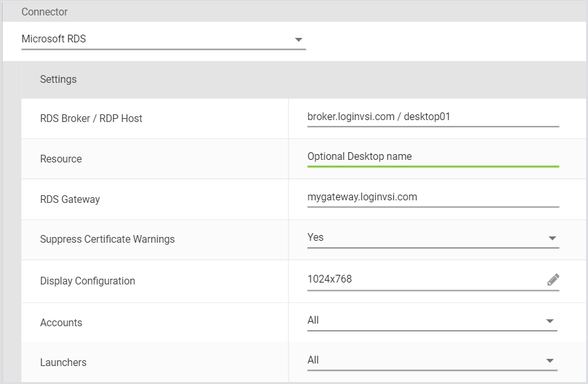Click the RDS Gateway row label
The width and height of the screenshot is (588, 384).
70,200
